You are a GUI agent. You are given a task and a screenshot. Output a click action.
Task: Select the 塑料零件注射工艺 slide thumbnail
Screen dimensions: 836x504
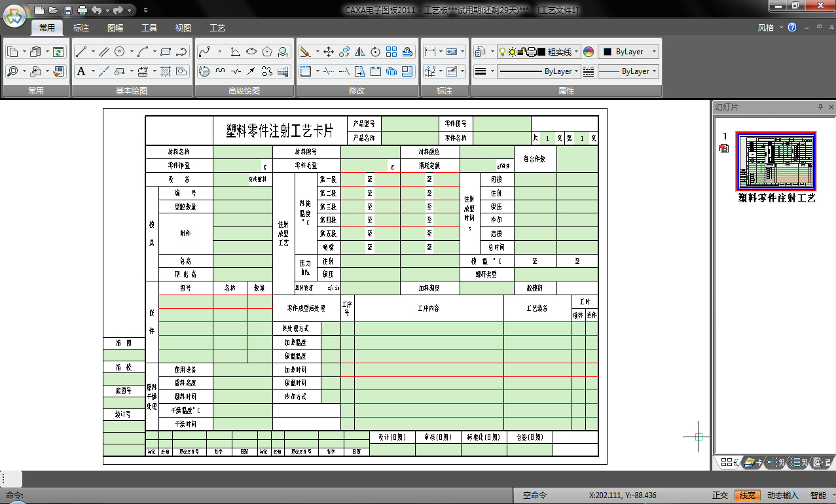tap(776, 160)
